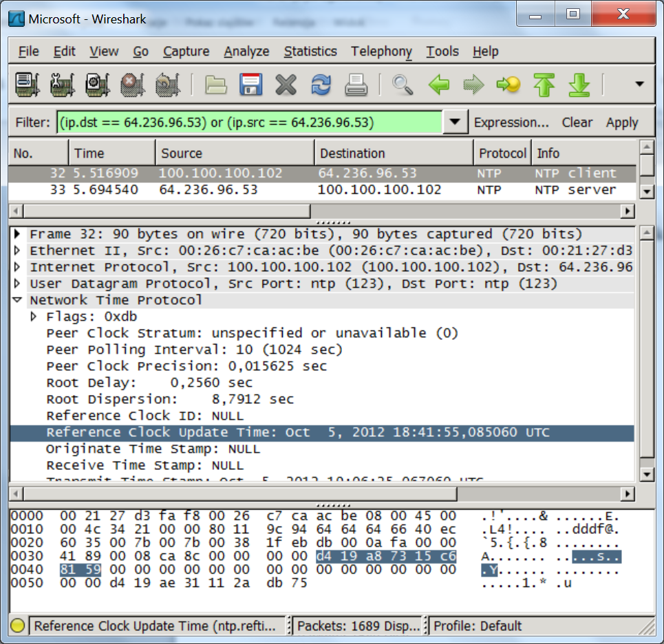The width and height of the screenshot is (664, 644).
Task: Go forward in packet history arrow
Action: tap(473, 84)
